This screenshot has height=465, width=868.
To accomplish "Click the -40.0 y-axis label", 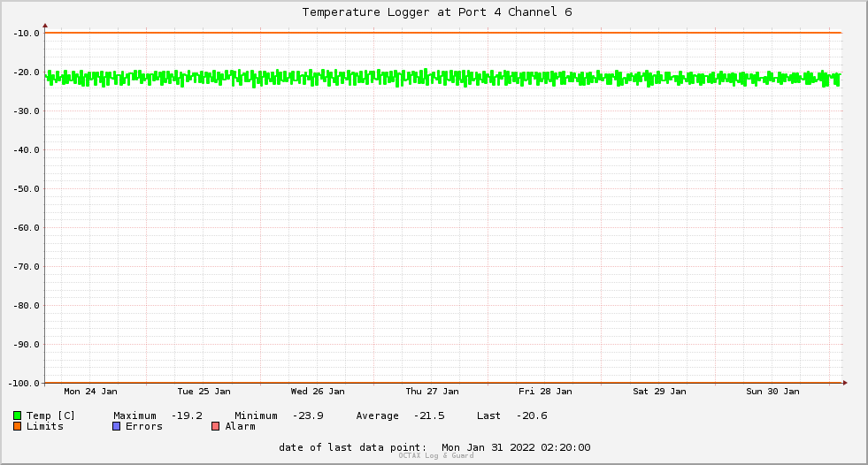I will [x=27, y=149].
